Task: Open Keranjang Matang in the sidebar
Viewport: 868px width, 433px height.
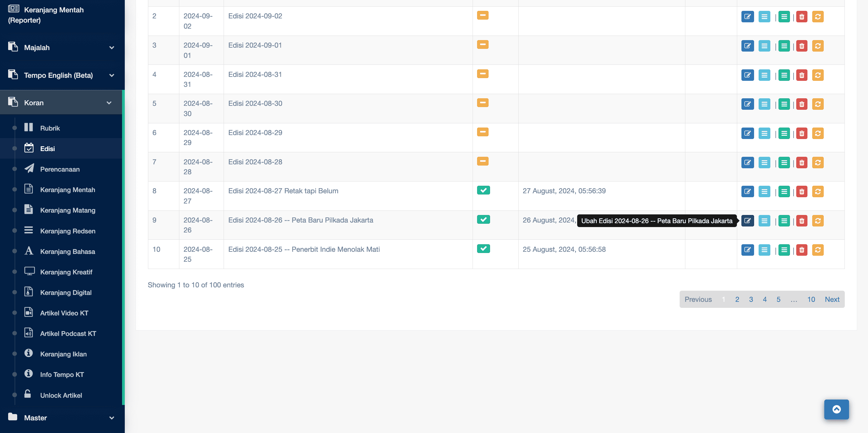Action: (61, 210)
